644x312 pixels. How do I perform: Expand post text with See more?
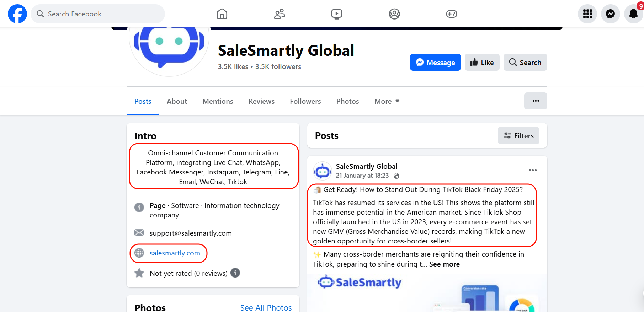coord(444,264)
